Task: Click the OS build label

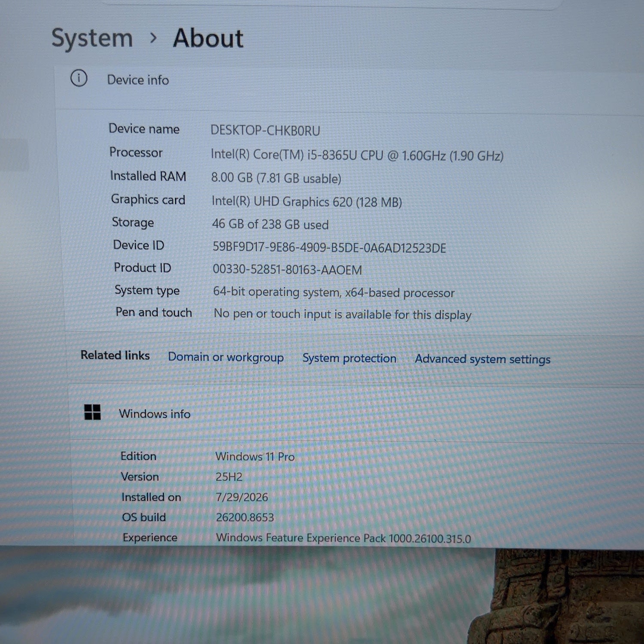Action: [144, 517]
